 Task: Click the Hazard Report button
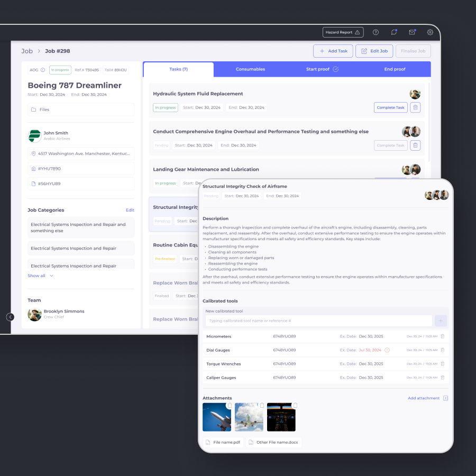pos(343,32)
